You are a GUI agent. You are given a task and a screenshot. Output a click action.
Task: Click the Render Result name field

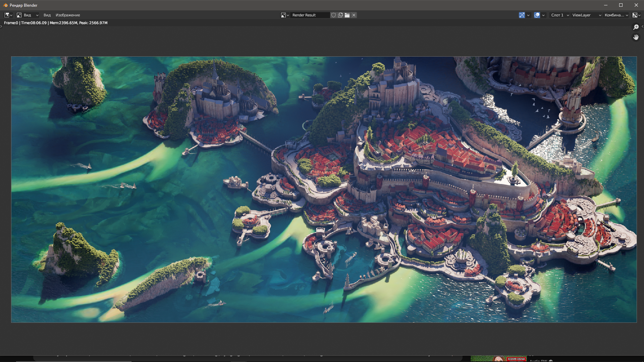(x=309, y=15)
